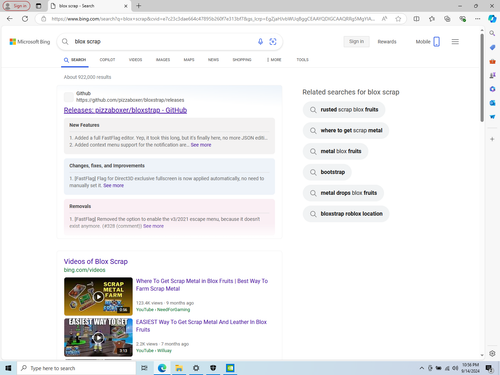Select the Videos search tab
This screenshot has height=375, width=500.
click(135, 60)
